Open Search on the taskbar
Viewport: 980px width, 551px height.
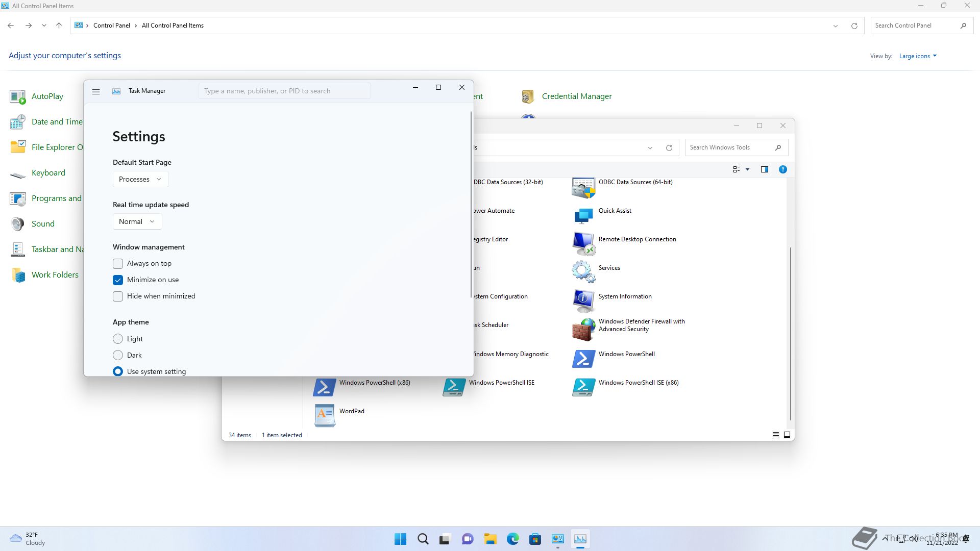pos(423,539)
